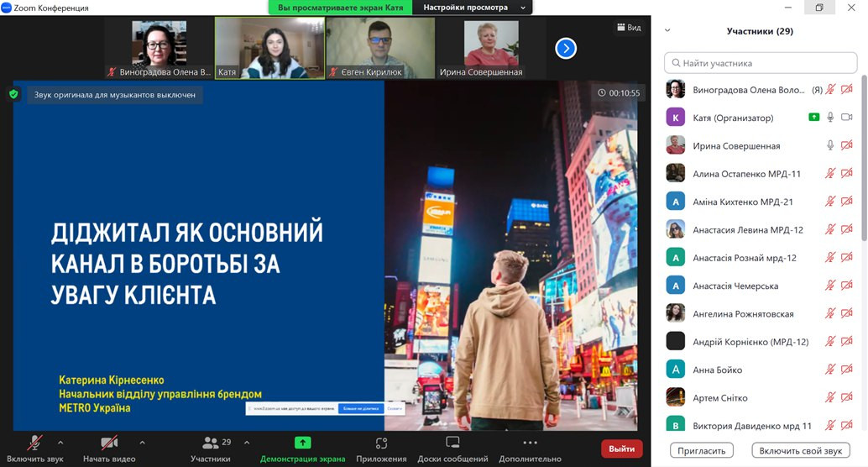Image resolution: width=868 pixels, height=467 pixels.
Task: Click Артем Снітко crossed camera icon
Action: [846, 397]
